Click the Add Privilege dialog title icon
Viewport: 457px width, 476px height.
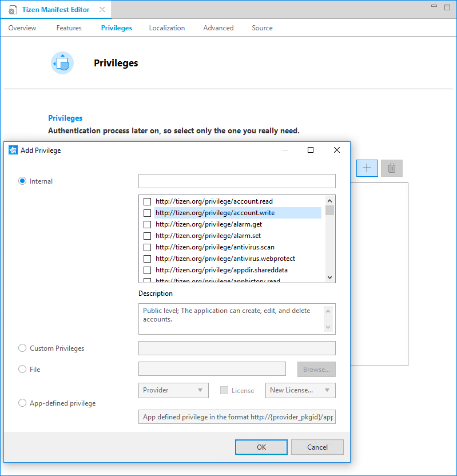click(x=13, y=150)
